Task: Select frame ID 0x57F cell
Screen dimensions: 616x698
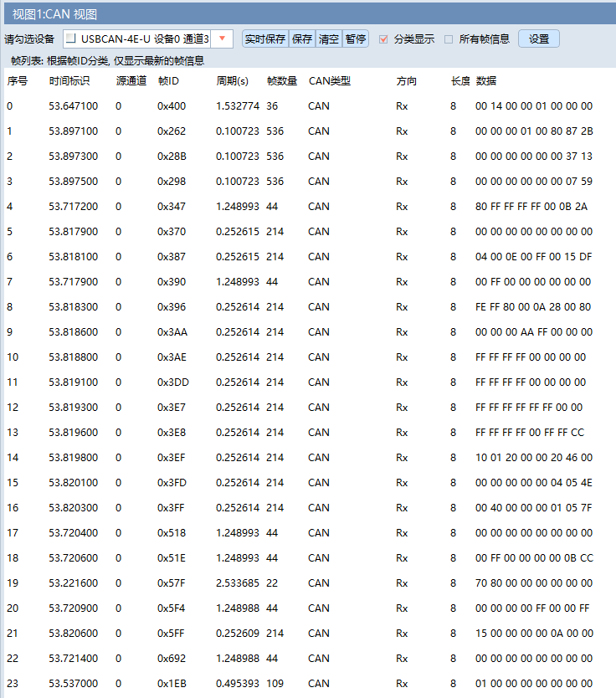Action: tap(171, 583)
